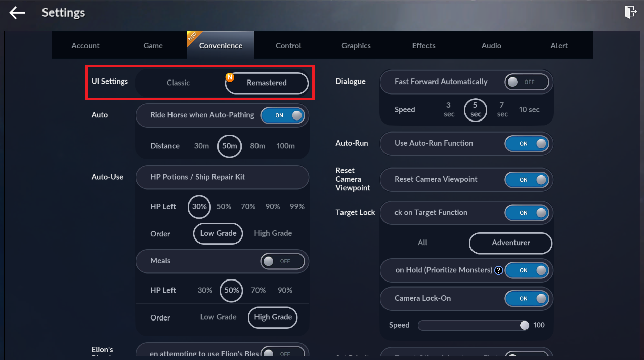Viewport: 644px width, 360px height.
Task: Set potion HP Left to 70%
Action: [x=248, y=207]
